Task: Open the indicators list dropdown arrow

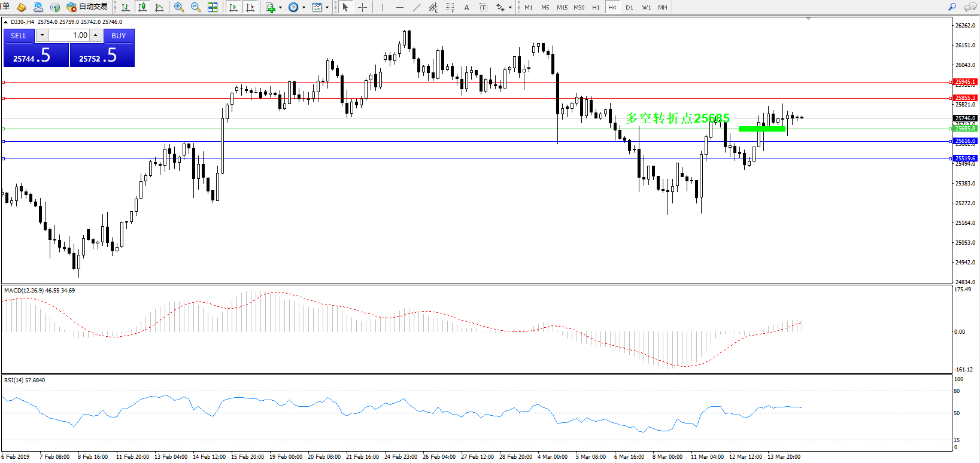Action: tap(280, 8)
